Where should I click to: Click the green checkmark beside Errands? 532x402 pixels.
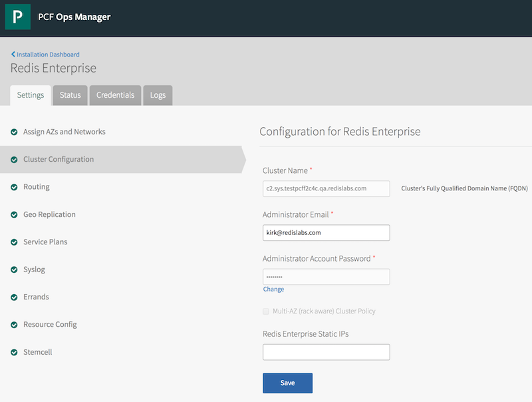[14, 298]
